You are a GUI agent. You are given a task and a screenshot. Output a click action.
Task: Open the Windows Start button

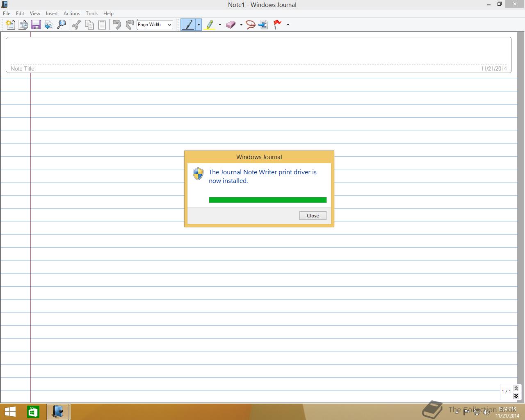click(10, 411)
